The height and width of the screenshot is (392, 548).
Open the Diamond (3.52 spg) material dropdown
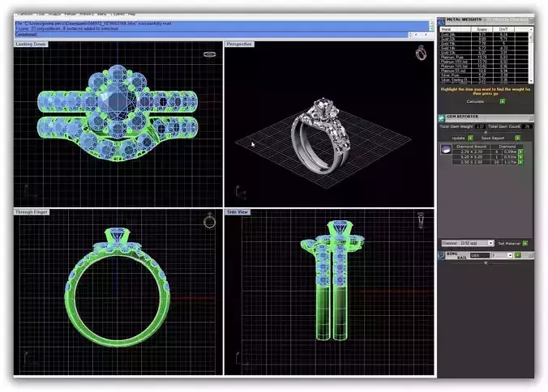tap(490, 243)
